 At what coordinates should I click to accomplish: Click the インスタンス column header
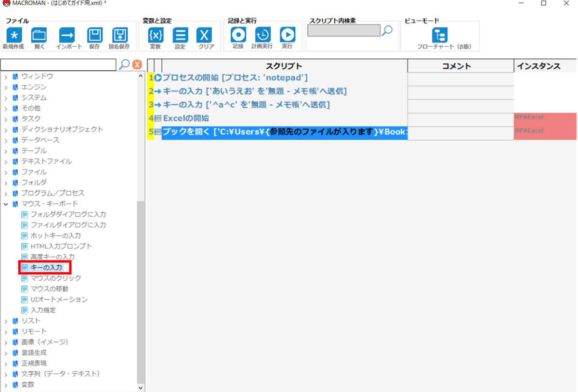coord(545,66)
